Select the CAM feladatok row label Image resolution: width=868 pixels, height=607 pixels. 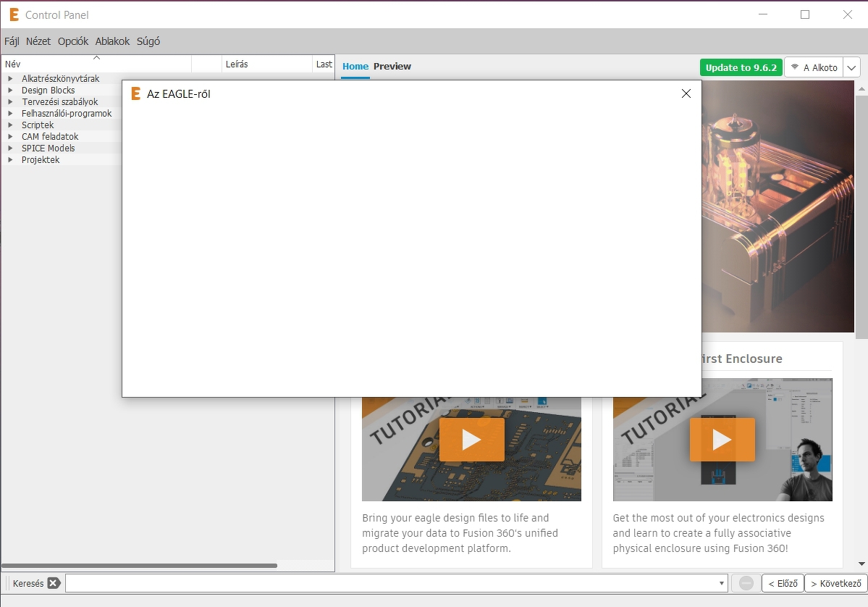(x=50, y=137)
